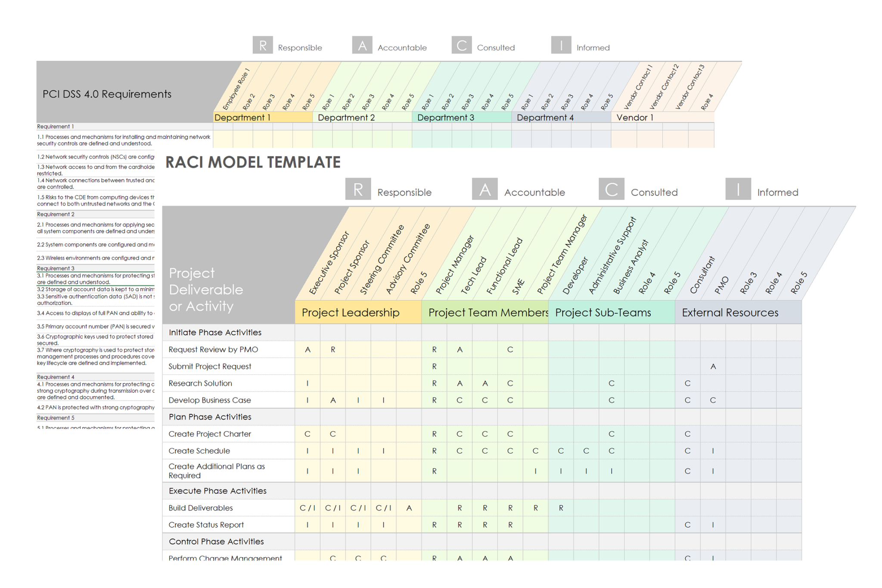This screenshot has height=588, width=882.
Task: Click the RACI MODEL TEMPLATE title
Action: click(x=253, y=162)
